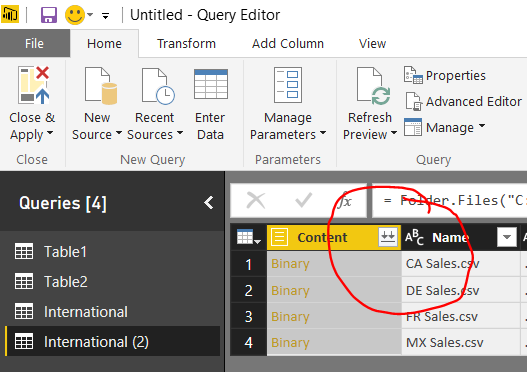Expand the Manage Parameters dropdown arrow
This screenshot has height=372, width=527.
click(323, 133)
